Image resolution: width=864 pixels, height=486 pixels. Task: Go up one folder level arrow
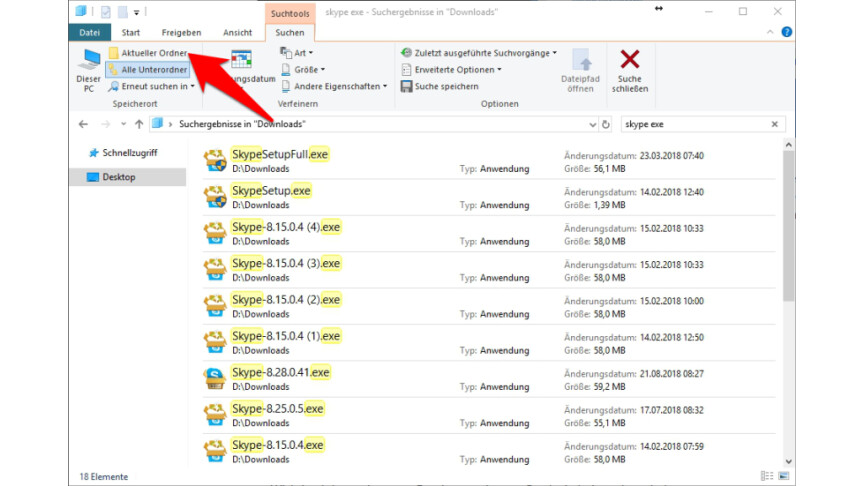(x=139, y=125)
